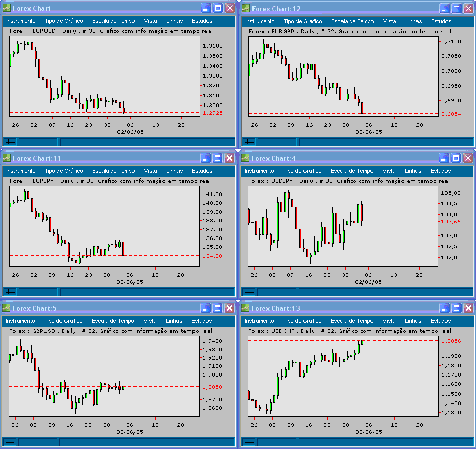
Task: Maximize the Forex Chart:11 window
Action: point(218,158)
